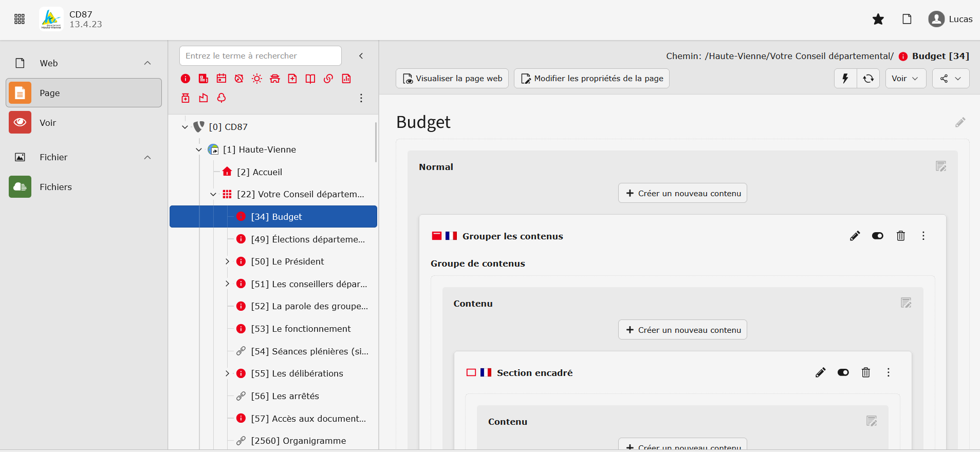Collapse the page tree panel
The height and width of the screenshot is (452, 980).
click(x=361, y=56)
